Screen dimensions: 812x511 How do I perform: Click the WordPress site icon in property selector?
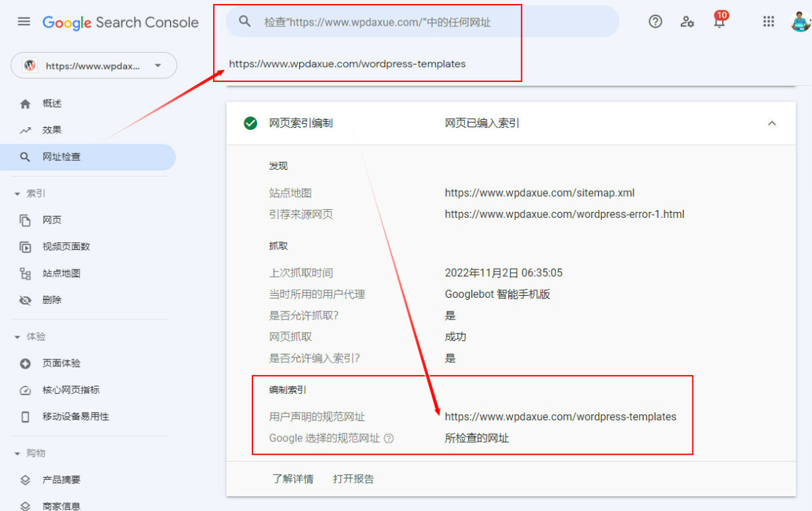[x=30, y=66]
